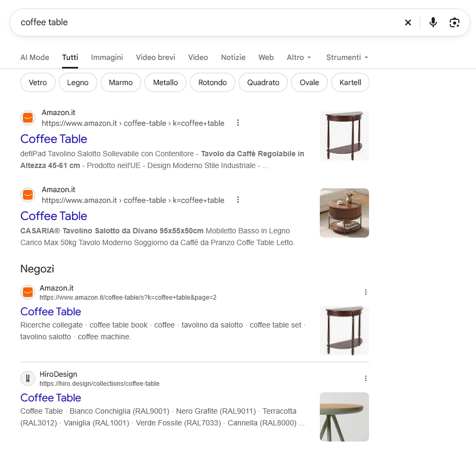Open the Notizie tab
The image size is (476, 449).
click(233, 57)
